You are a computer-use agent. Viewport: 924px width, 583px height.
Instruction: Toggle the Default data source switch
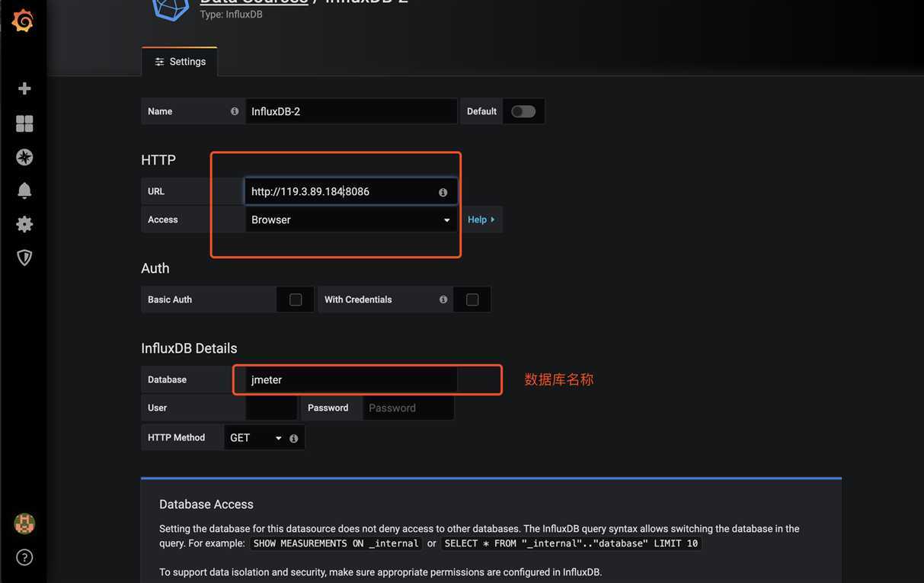[x=523, y=111]
